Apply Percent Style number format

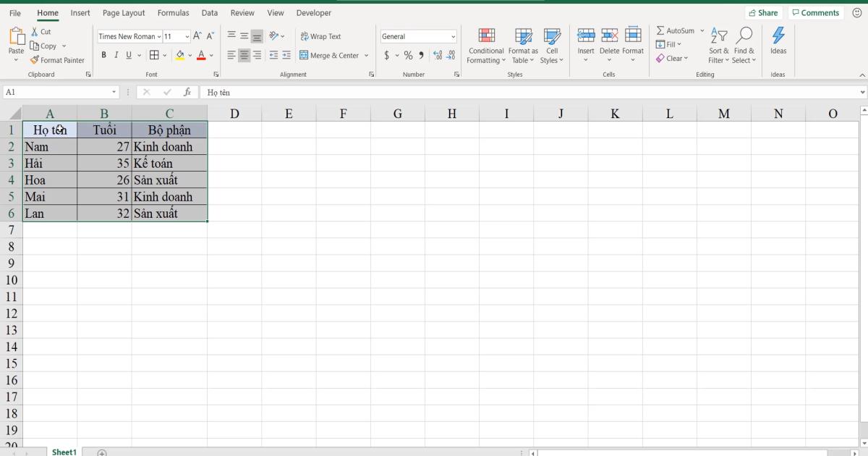click(x=407, y=54)
